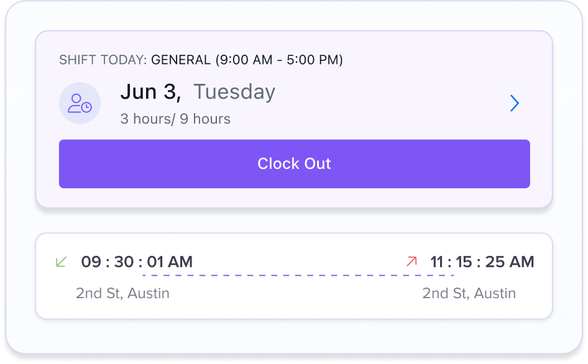Click the 9 hours total portion
Viewport: 588px width, 364px height.
point(205,119)
